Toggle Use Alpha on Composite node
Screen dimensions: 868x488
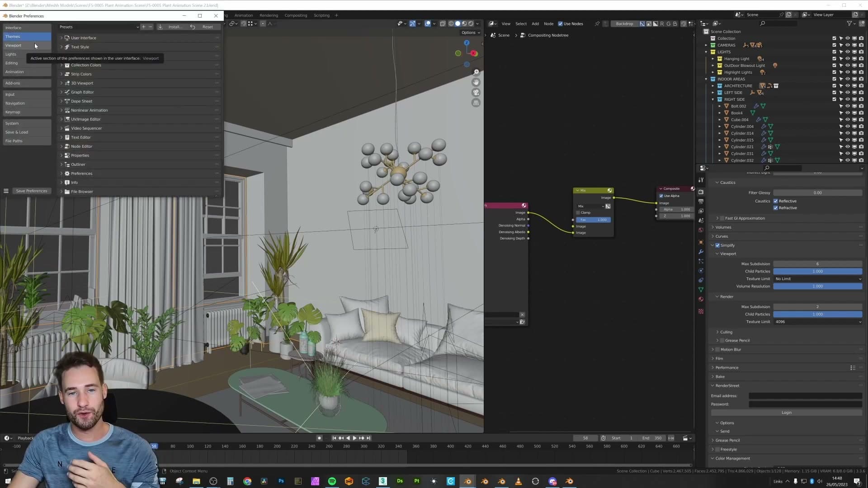tap(661, 196)
